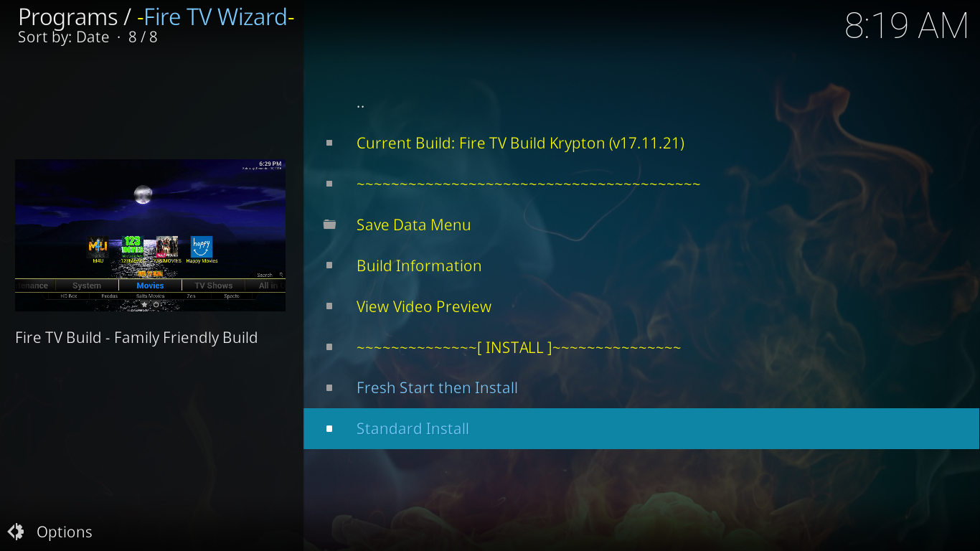Click the Options label
The width and height of the screenshot is (980, 551).
pos(65,532)
